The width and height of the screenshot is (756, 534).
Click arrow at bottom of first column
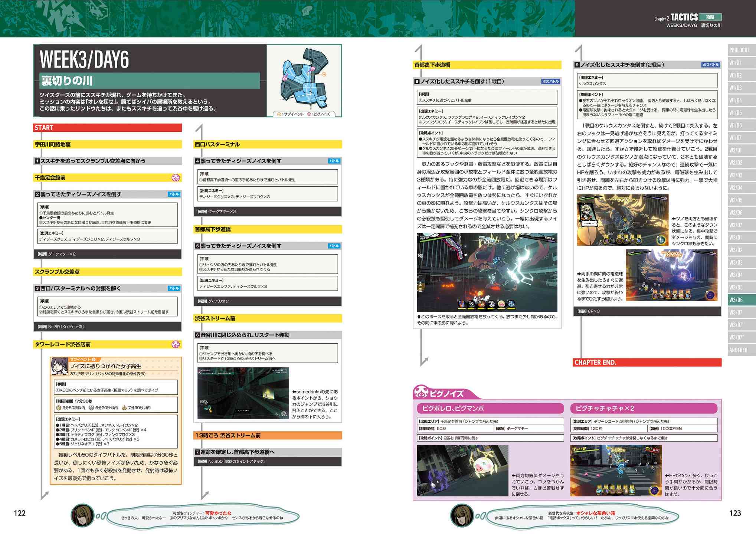(x=45, y=495)
